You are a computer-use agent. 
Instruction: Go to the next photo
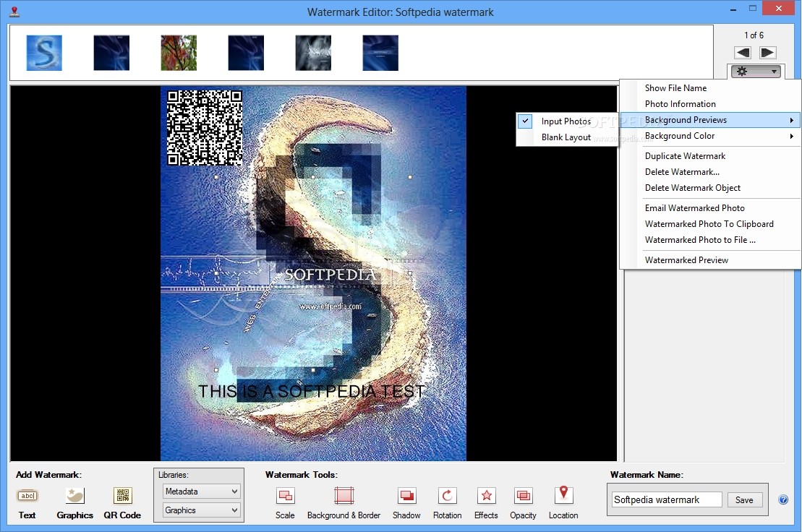coord(767,53)
